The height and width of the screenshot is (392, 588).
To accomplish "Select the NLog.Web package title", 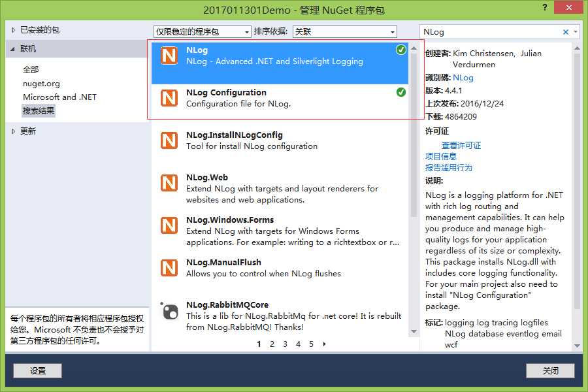I will click(x=207, y=178).
